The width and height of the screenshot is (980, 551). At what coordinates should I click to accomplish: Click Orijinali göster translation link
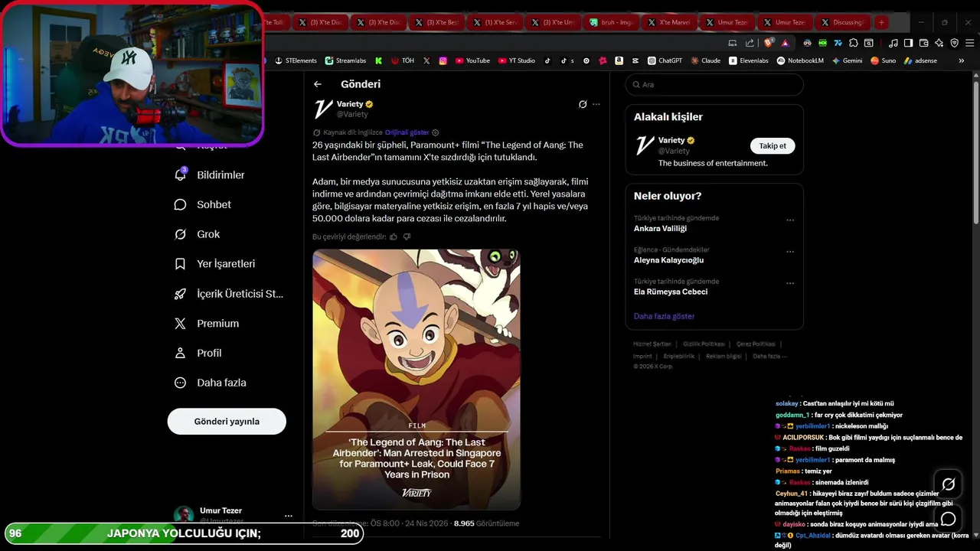tap(407, 132)
